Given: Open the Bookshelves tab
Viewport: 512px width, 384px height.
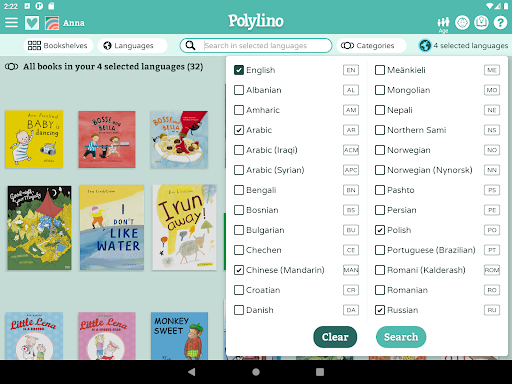Looking at the screenshot, I should tap(58, 45).
